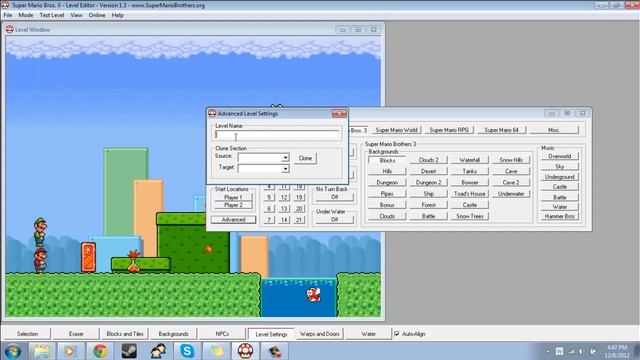Click the Advanced button

click(233, 220)
